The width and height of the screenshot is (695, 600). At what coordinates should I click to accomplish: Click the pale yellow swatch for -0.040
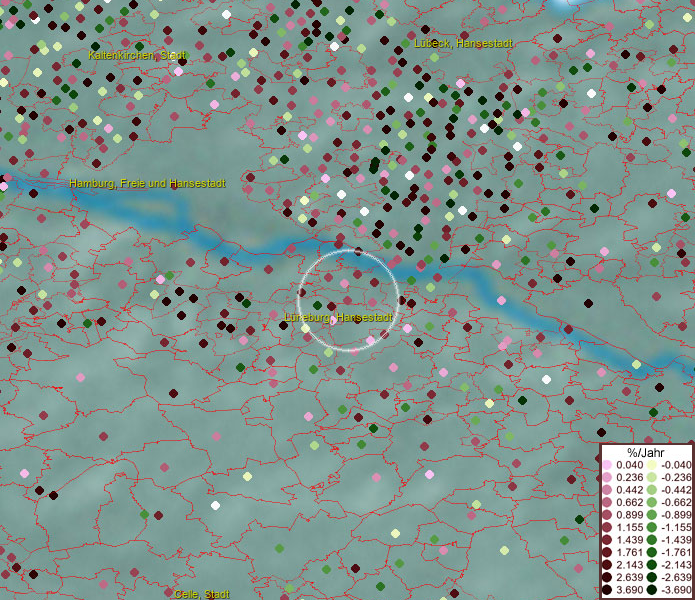652,465
